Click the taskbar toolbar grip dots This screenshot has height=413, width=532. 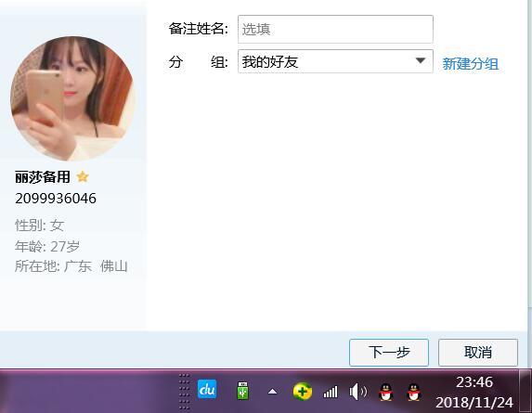tap(184, 392)
